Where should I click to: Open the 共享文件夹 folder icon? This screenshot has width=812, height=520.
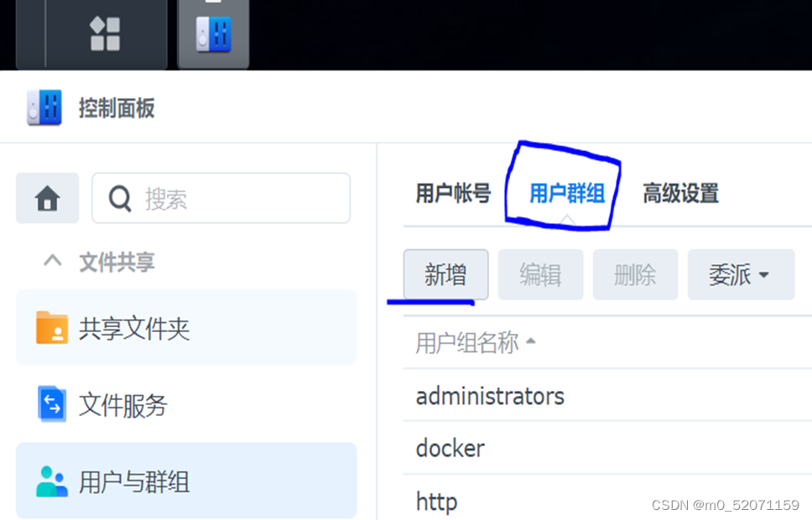[52, 327]
